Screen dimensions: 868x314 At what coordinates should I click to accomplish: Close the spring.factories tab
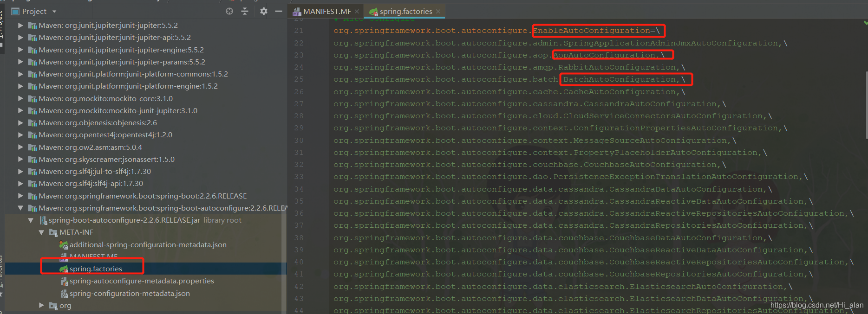click(x=438, y=12)
